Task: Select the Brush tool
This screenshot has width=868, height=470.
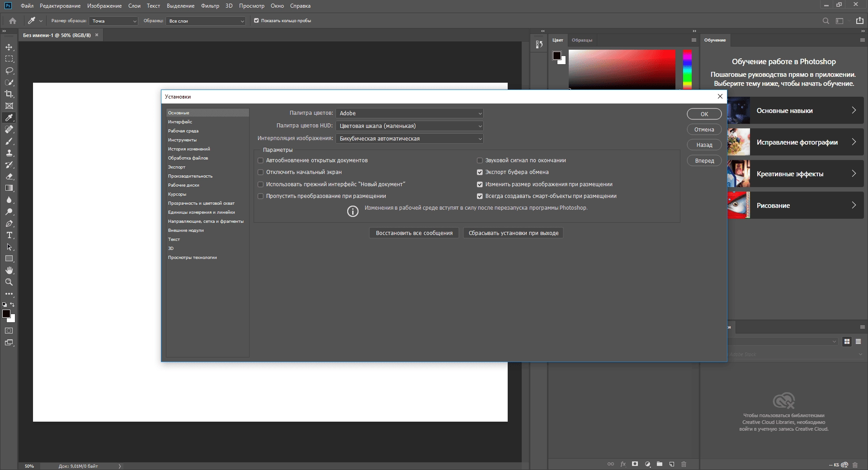Action: (x=9, y=141)
